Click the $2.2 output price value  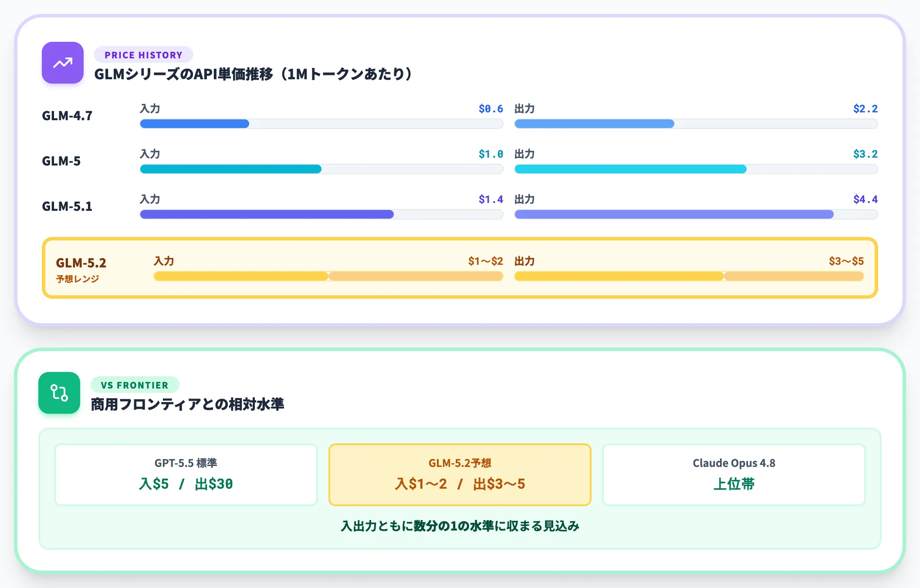pyautogui.click(x=866, y=109)
